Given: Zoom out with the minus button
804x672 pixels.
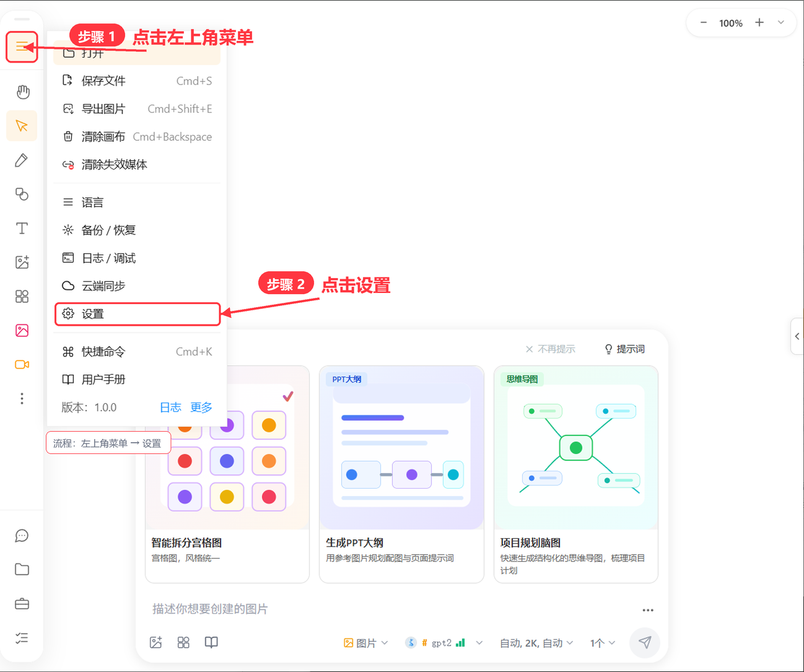Looking at the screenshot, I should [704, 23].
